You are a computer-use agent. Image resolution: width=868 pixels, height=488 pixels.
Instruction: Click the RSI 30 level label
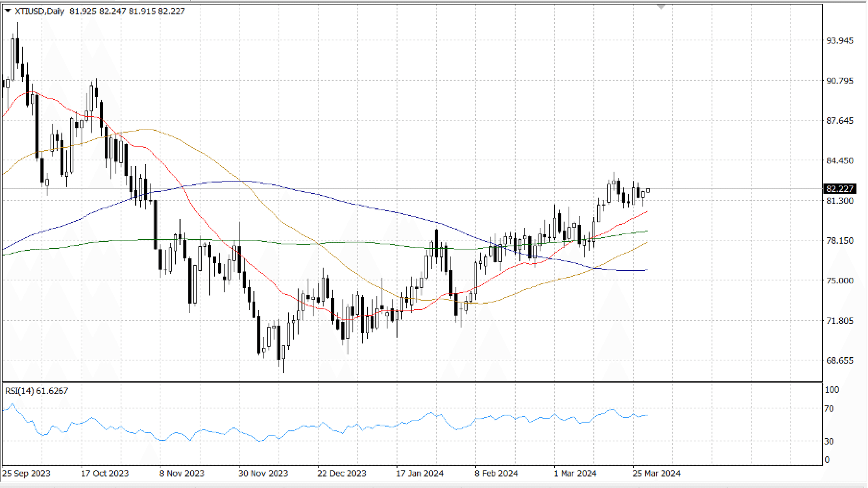(829, 441)
